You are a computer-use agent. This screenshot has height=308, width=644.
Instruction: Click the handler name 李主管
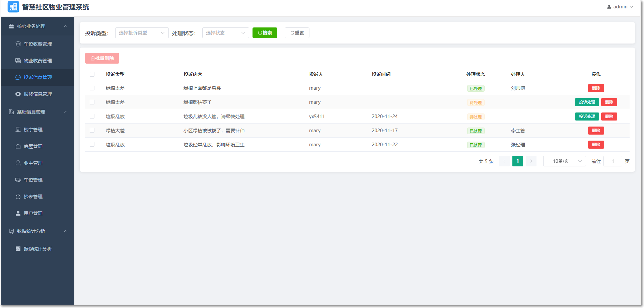pyautogui.click(x=518, y=131)
